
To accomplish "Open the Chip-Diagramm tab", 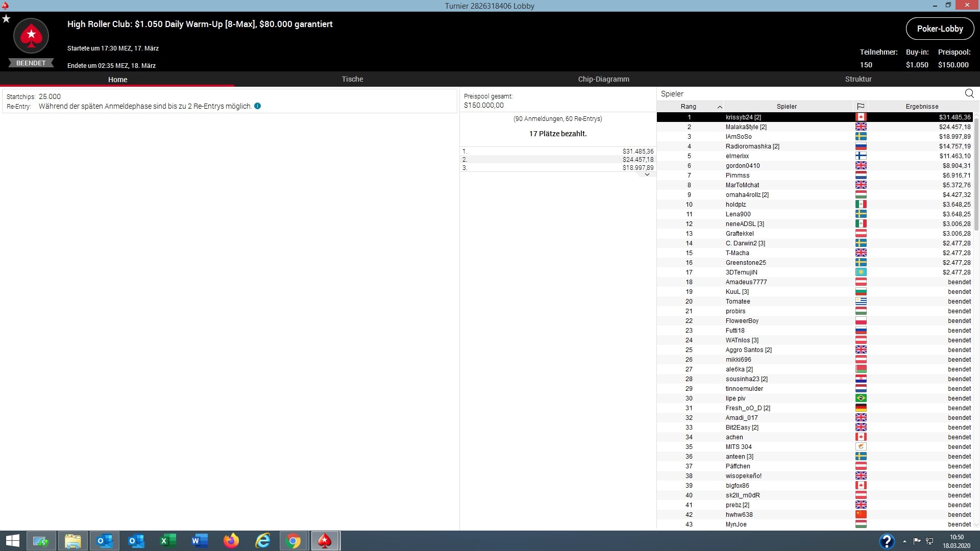I will pos(603,79).
